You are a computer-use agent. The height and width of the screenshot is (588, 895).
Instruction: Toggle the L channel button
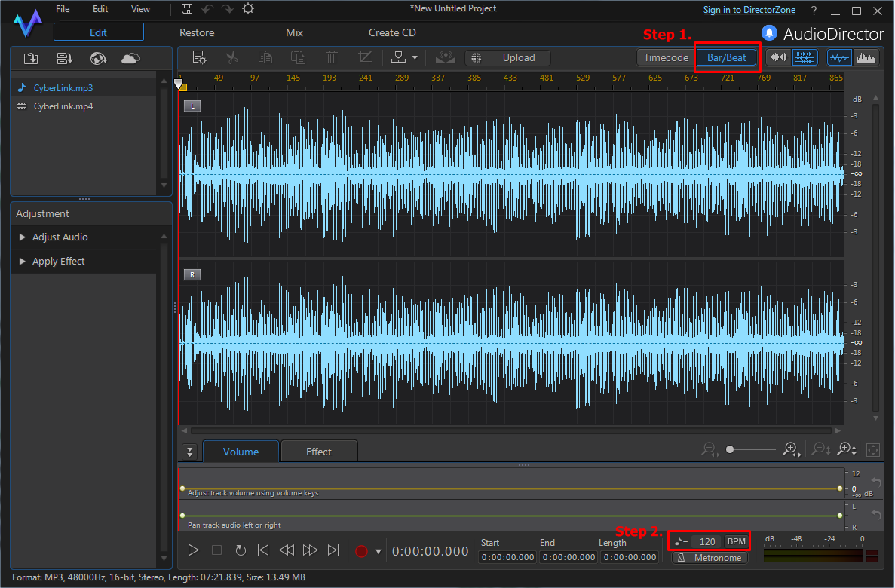pyautogui.click(x=192, y=106)
